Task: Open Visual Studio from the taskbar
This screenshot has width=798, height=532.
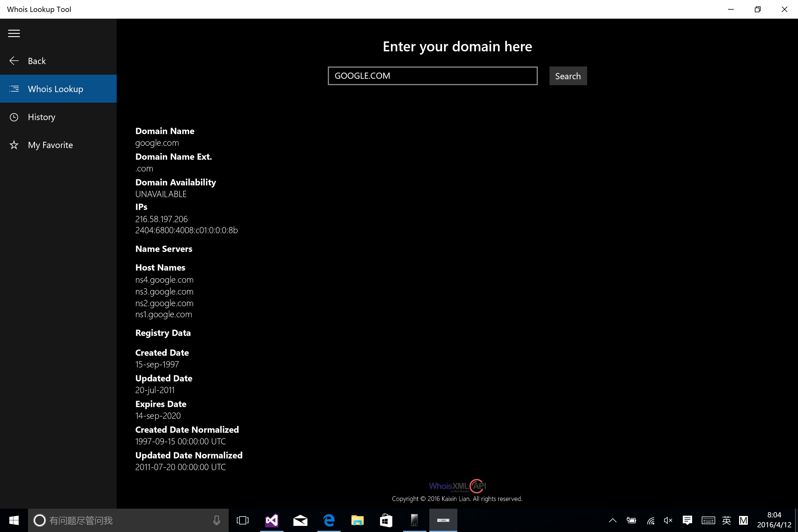Action: pyautogui.click(x=272, y=520)
